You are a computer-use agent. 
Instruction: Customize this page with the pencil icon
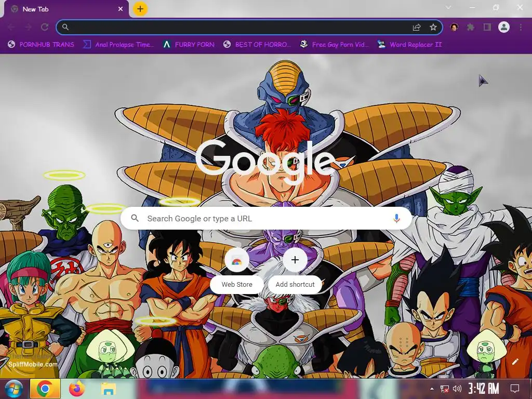tap(515, 362)
